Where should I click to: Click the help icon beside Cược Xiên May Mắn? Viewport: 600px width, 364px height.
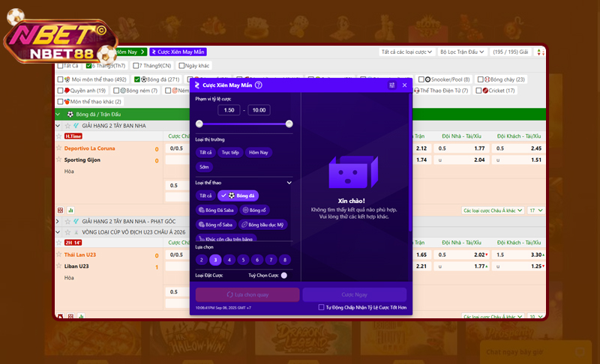click(259, 85)
